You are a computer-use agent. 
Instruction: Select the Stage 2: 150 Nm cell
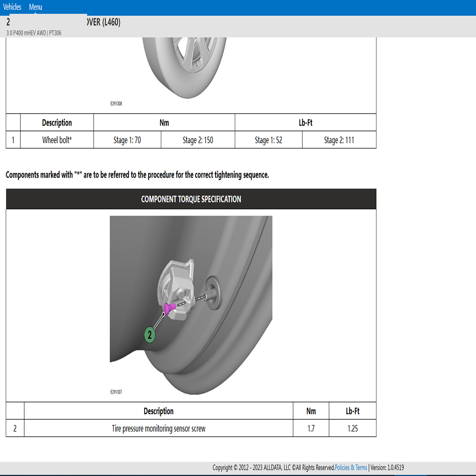pyautogui.click(x=198, y=140)
